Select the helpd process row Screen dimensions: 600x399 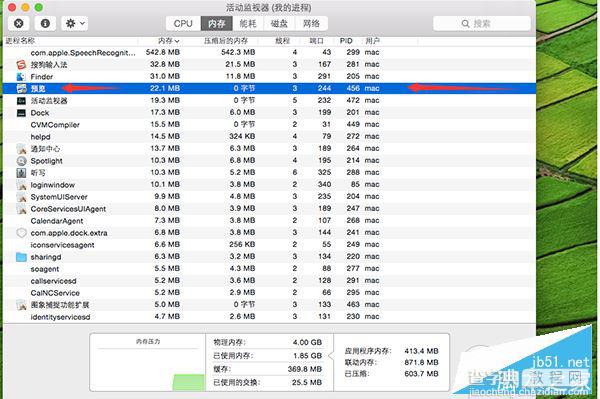tap(269, 137)
